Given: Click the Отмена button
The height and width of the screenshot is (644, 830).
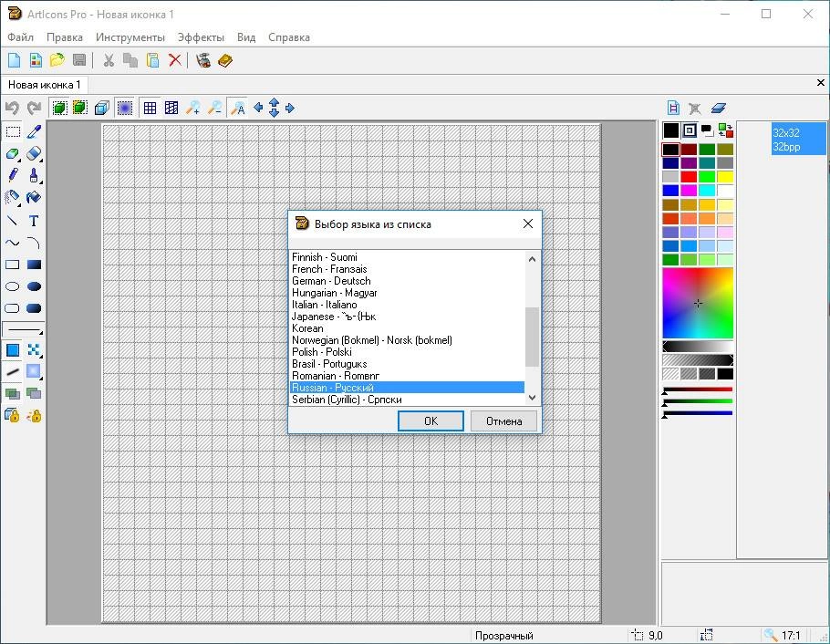Looking at the screenshot, I should (x=503, y=421).
